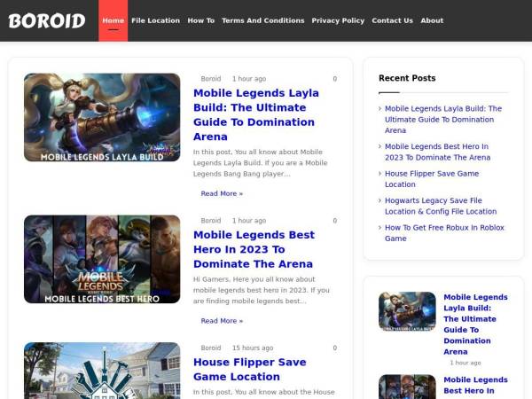Open the Recent Posts link for Best Hero In 2023

click(x=438, y=152)
